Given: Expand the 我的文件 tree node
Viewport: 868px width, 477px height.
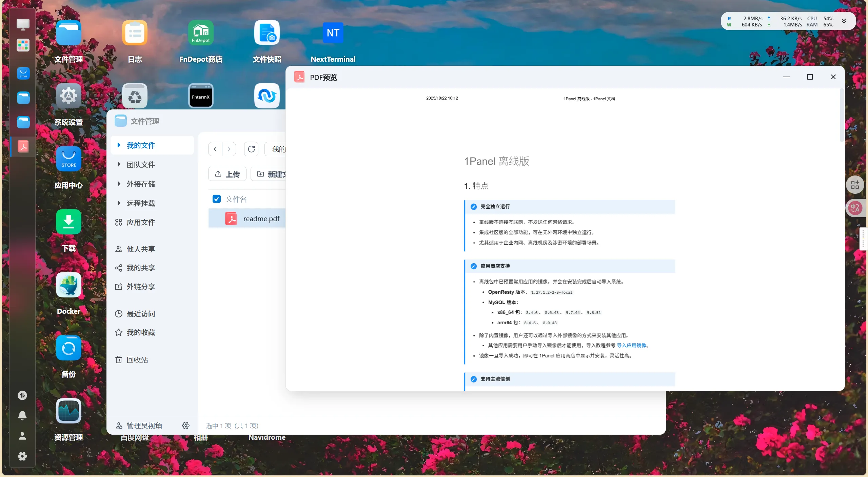Looking at the screenshot, I should 119,145.
